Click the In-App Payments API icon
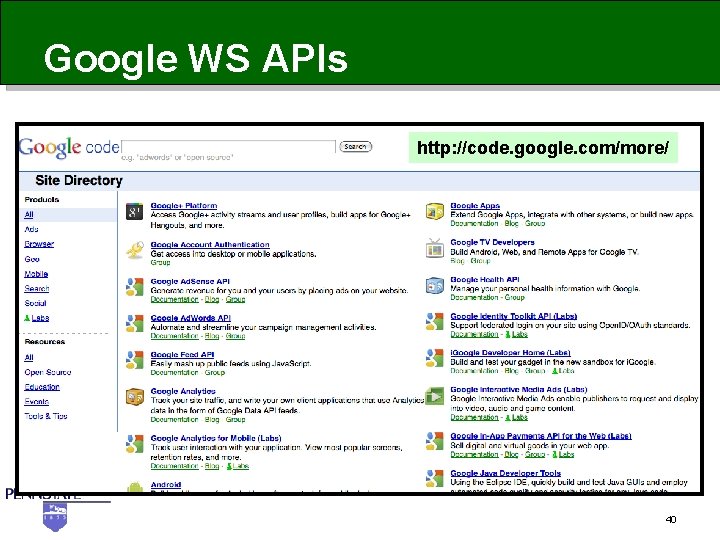Image resolution: width=720 pixels, height=540 pixels. pos(434,441)
